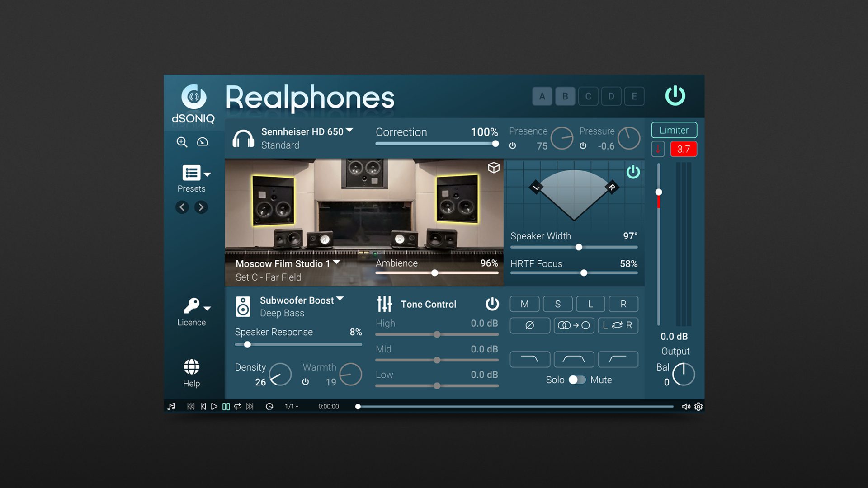Select snapshot slot A

pyautogui.click(x=542, y=96)
